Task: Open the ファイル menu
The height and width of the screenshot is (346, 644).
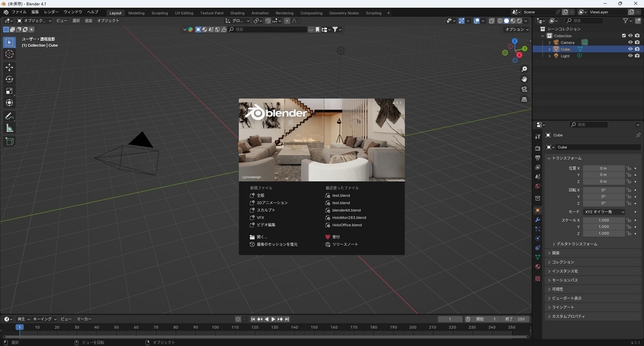Action: click(x=19, y=12)
